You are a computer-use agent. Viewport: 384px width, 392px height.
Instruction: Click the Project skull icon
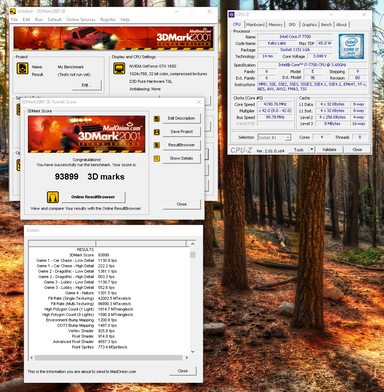22,69
